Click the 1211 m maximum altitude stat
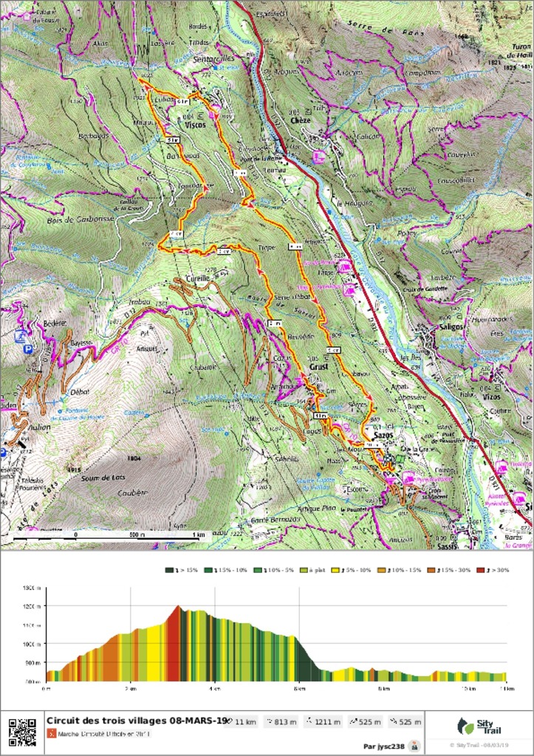This screenshot has height=756, width=534. (x=323, y=722)
